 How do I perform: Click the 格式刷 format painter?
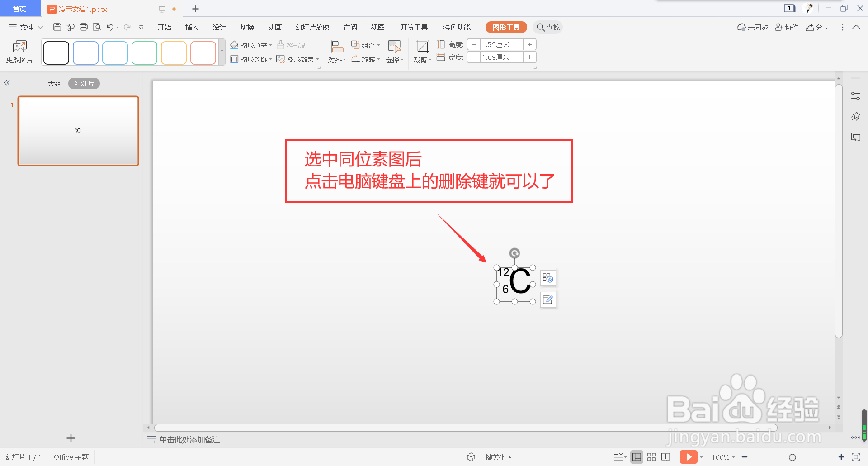tap(292, 45)
